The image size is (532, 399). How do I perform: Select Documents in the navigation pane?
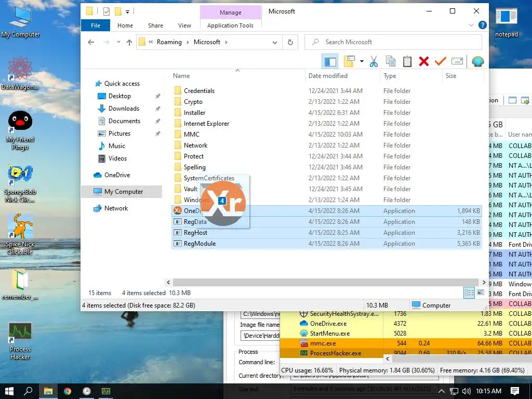(x=124, y=121)
